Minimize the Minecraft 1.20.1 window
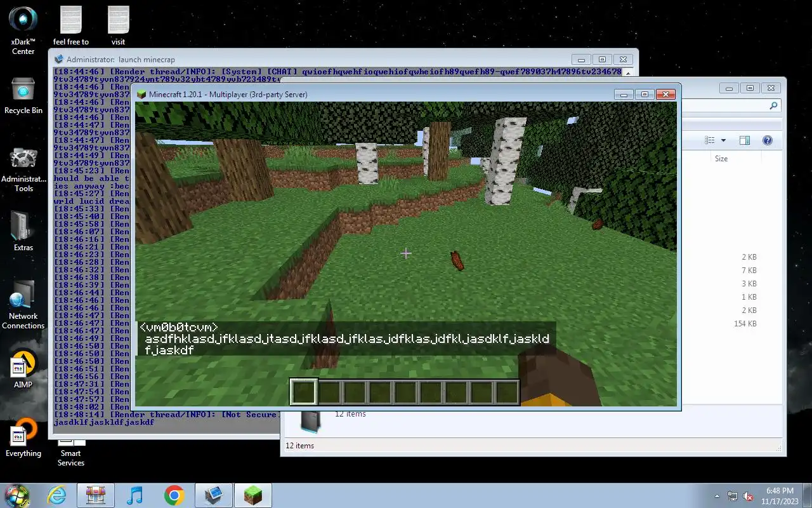The image size is (812, 508). 624,95
